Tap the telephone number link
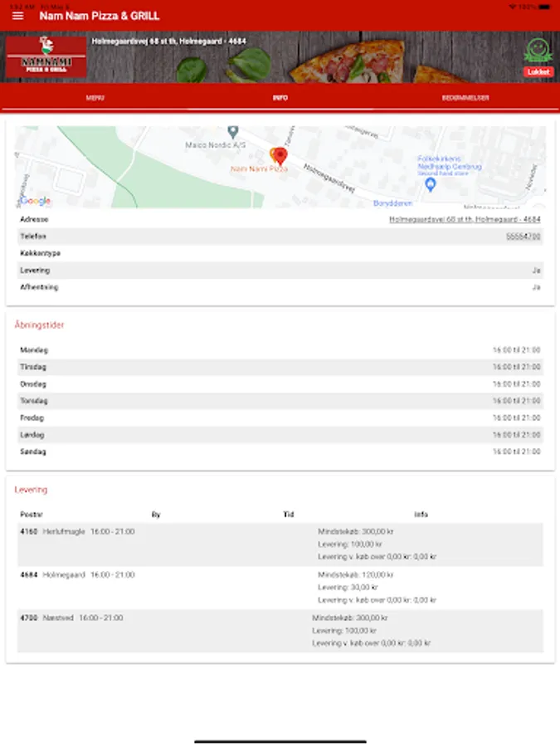 coord(523,237)
